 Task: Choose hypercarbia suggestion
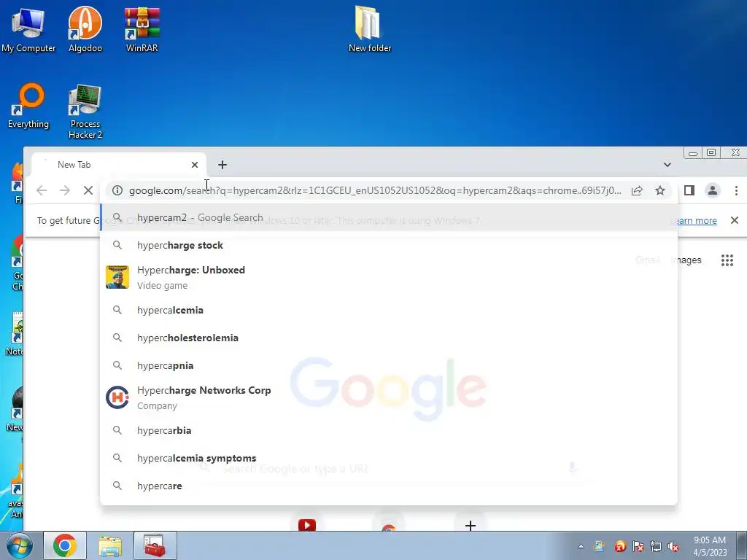389,430
